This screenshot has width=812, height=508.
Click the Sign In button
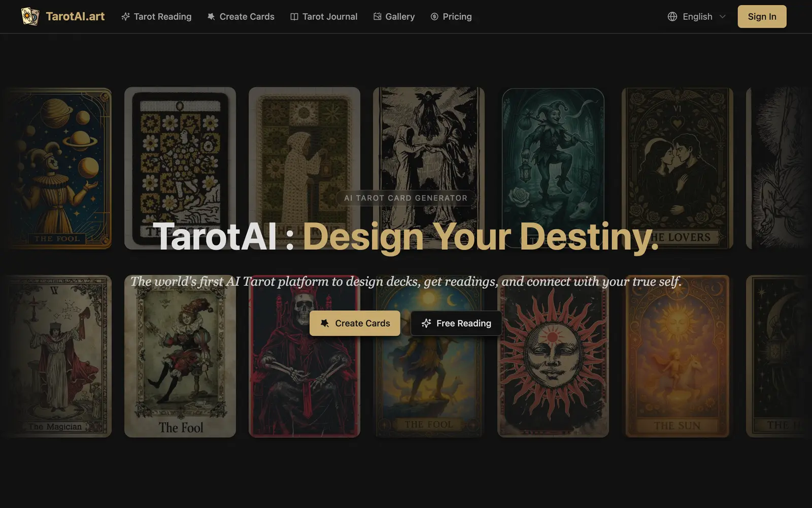click(x=762, y=17)
